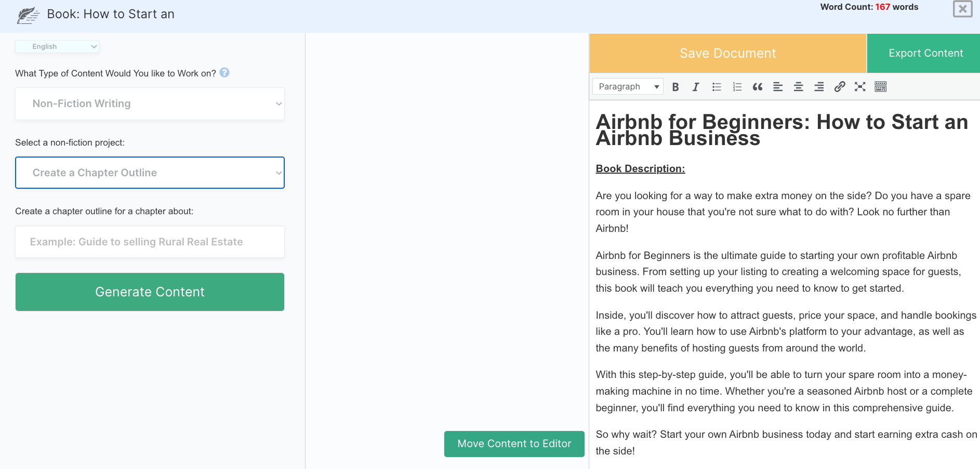This screenshot has height=469, width=980.
Task: Insert a bulleted list
Action: point(717,87)
